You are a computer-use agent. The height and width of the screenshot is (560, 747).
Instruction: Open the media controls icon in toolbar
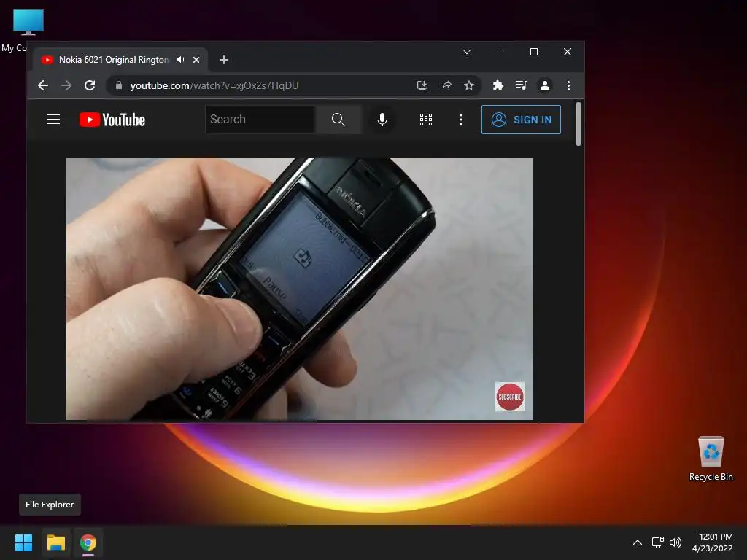tap(521, 86)
